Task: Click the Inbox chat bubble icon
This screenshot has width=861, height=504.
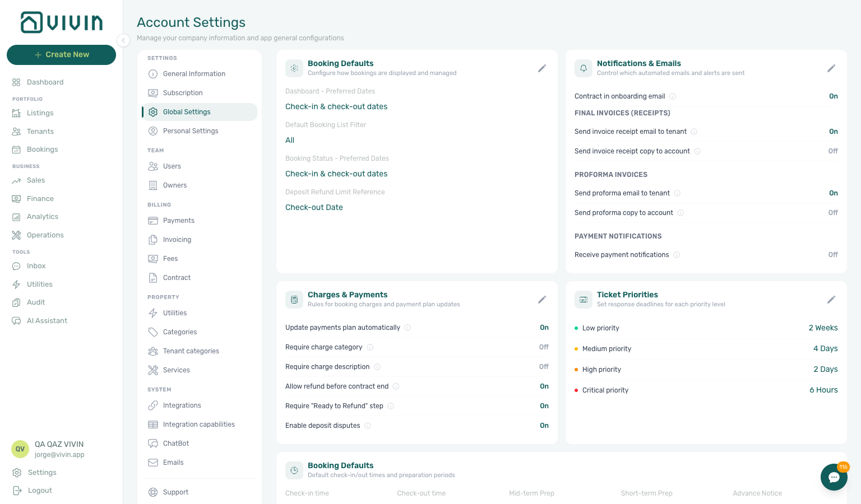Action: [x=16, y=266]
